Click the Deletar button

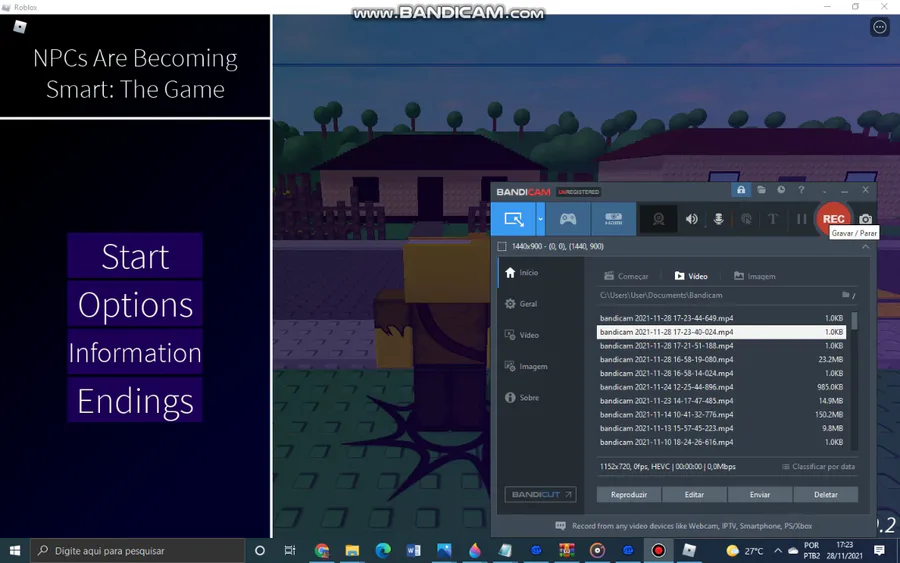[x=825, y=494]
